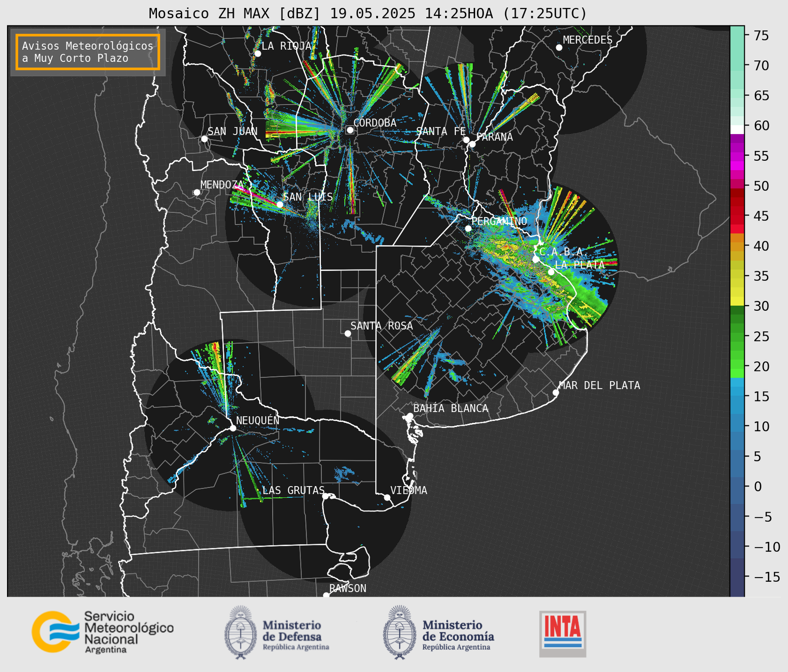Select the C.A.B.A. city marker dot
The image size is (788, 672).
tap(536, 259)
